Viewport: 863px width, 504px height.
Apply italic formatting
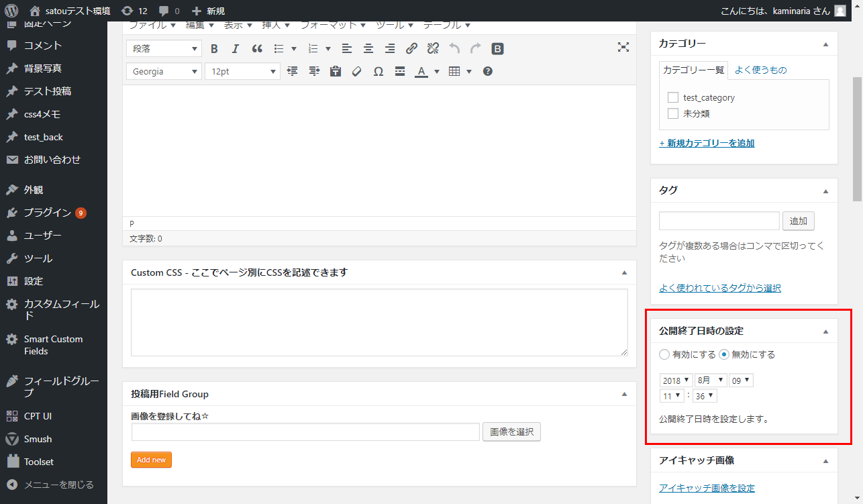(x=236, y=48)
